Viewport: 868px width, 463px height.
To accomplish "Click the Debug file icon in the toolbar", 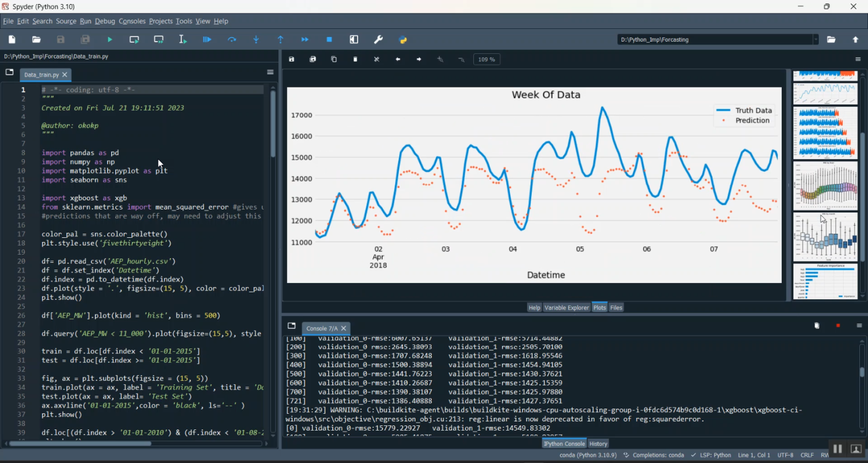I will (207, 40).
